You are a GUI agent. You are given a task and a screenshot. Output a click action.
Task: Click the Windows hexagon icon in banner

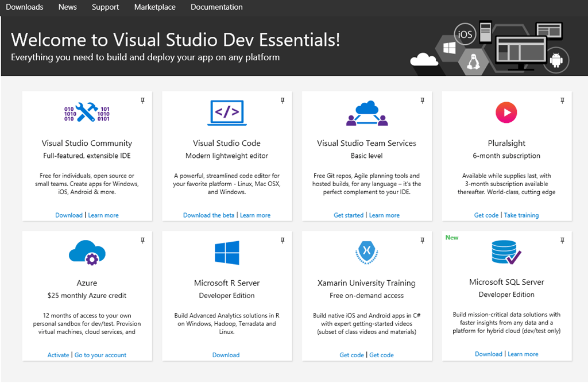point(449,48)
